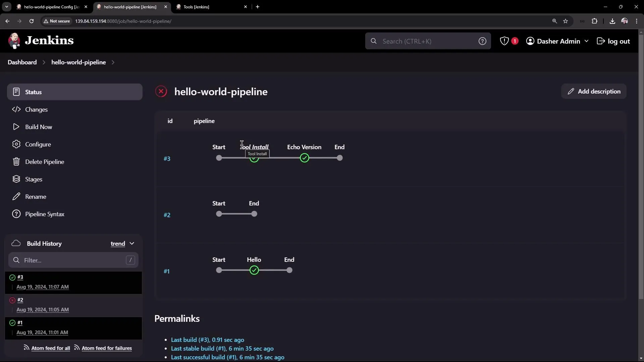The height and width of the screenshot is (362, 644).
Task: Click the success checkmark next to build #3
Action: click(12, 277)
